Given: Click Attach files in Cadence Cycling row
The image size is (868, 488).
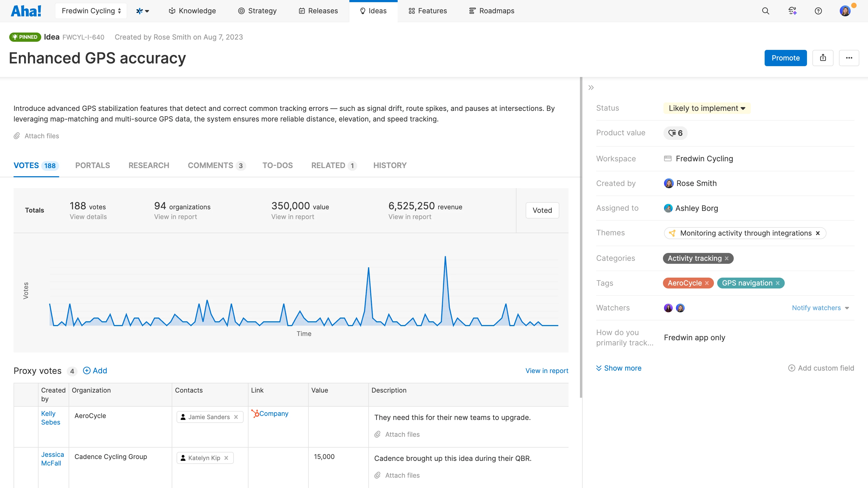Looking at the screenshot, I should [x=397, y=475].
